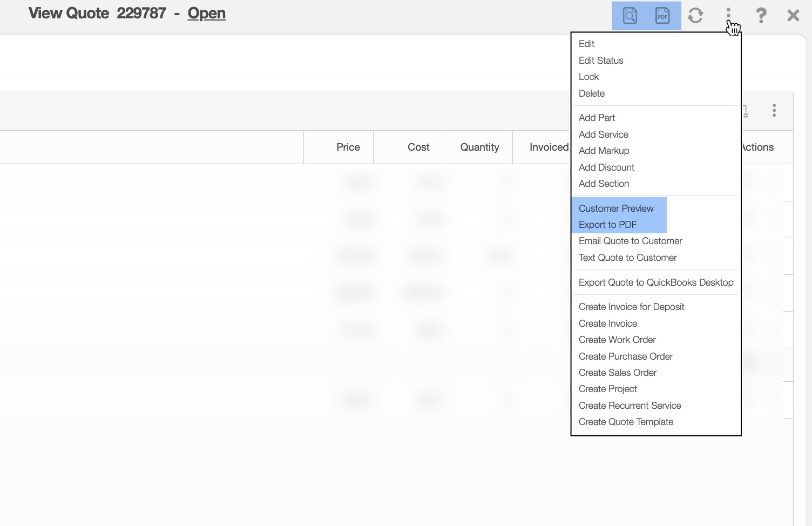Click the refresh arrows icon
The height and width of the screenshot is (526, 812).
coord(695,16)
